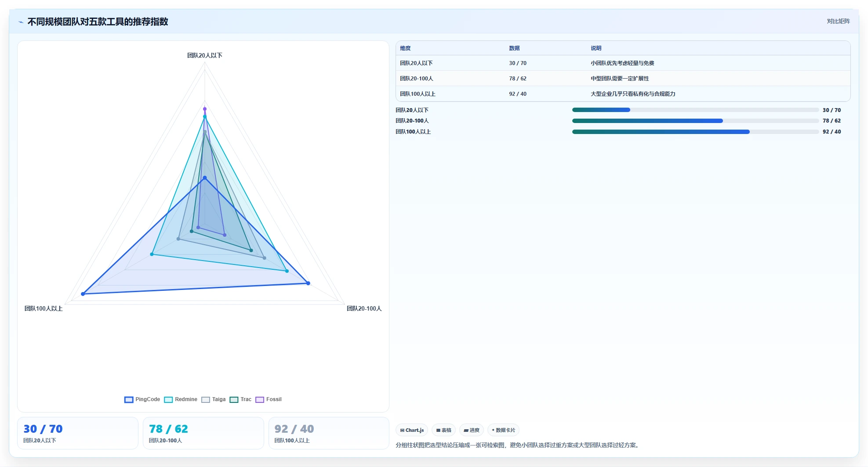Toggle Trac legend swatch
Screen dimensions: 868x467
pos(234,400)
